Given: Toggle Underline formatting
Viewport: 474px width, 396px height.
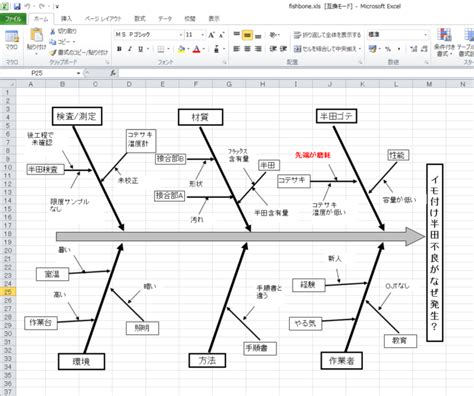Looking at the screenshot, I should tap(140, 49).
